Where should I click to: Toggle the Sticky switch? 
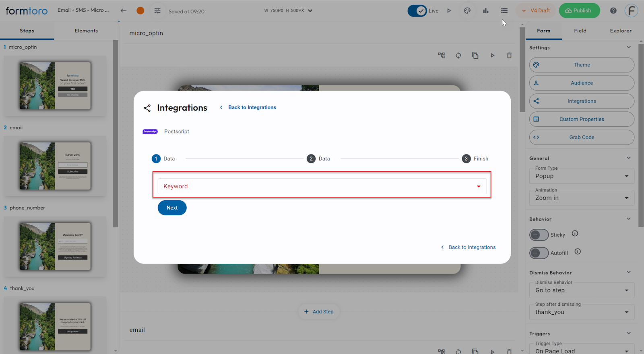pyautogui.click(x=539, y=235)
